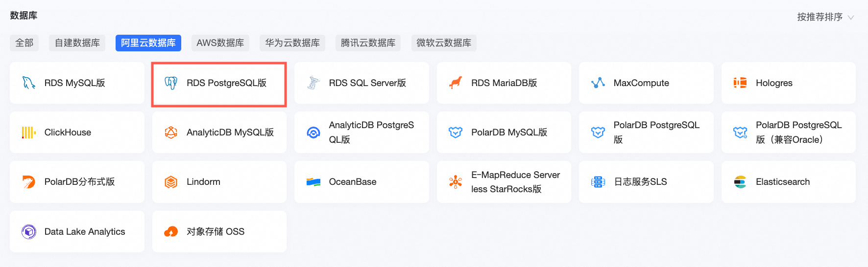
Task: Click the RDS SQL Server icon
Action: point(313,83)
